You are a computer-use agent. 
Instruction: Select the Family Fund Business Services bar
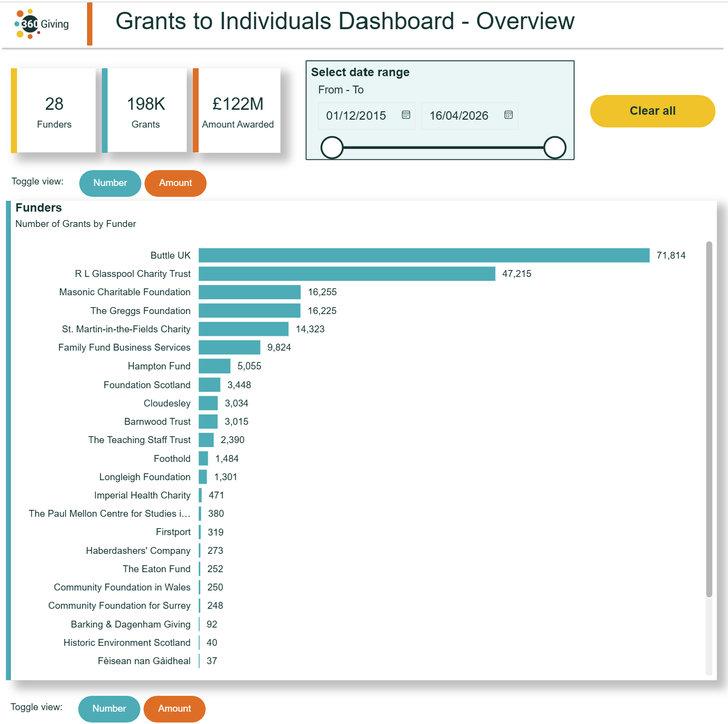229,347
